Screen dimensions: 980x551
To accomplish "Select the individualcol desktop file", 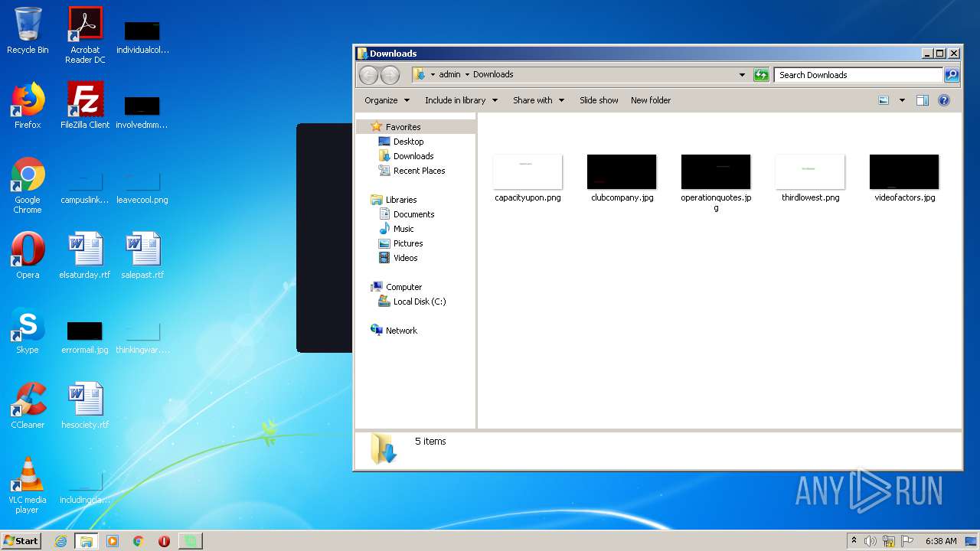I will (x=142, y=37).
